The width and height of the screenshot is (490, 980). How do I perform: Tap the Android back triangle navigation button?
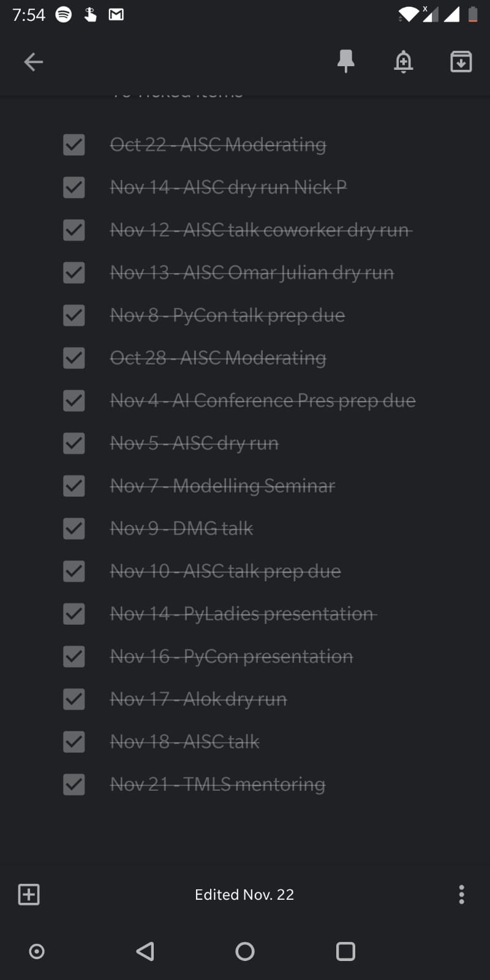[145, 951]
